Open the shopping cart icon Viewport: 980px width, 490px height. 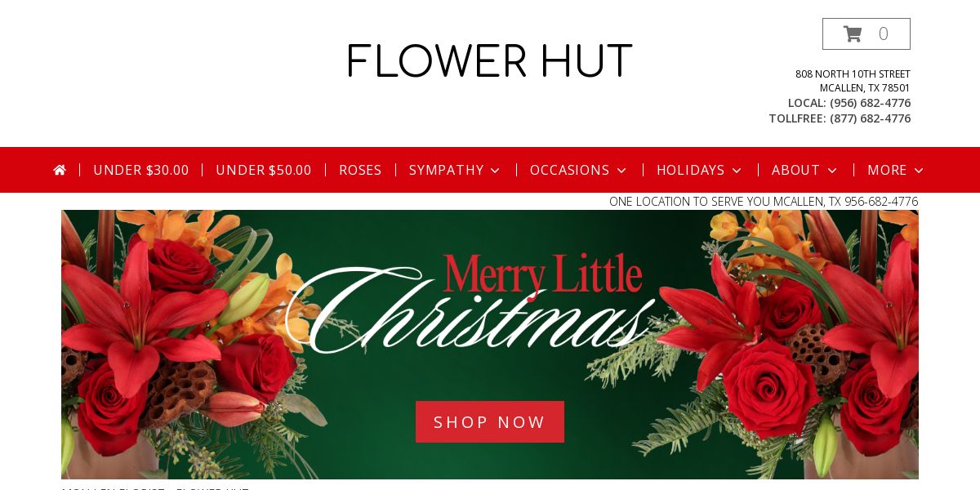tap(853, 33)
